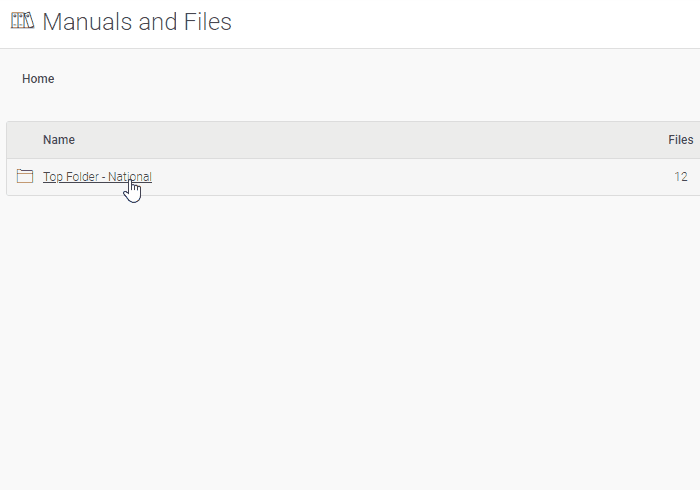This screenshot has width=700, height=490.
Task: Click the underlined Top Folder - National text
Action: [x=97, y=177]
